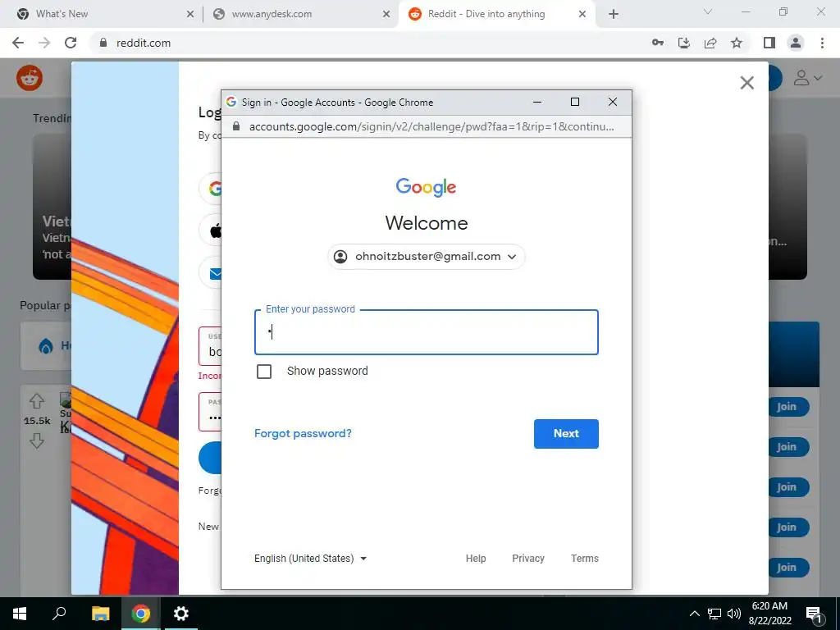Show hidden system tray icons
Screen dimensions: 840x630
click(x=694, y=614)
